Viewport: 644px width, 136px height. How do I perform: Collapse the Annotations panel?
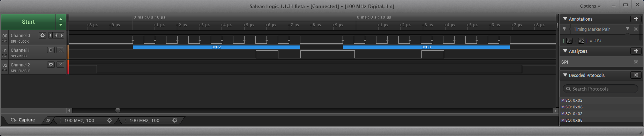(565, 19)
